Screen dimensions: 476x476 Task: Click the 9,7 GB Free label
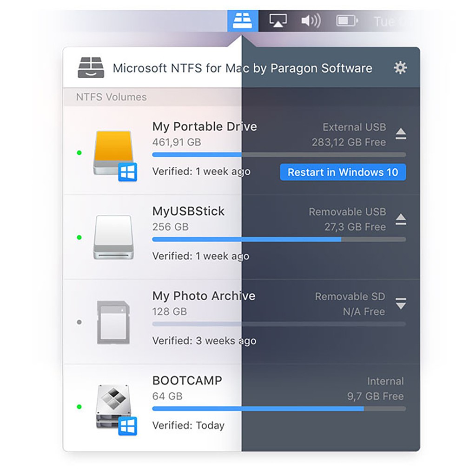[376, 396]
